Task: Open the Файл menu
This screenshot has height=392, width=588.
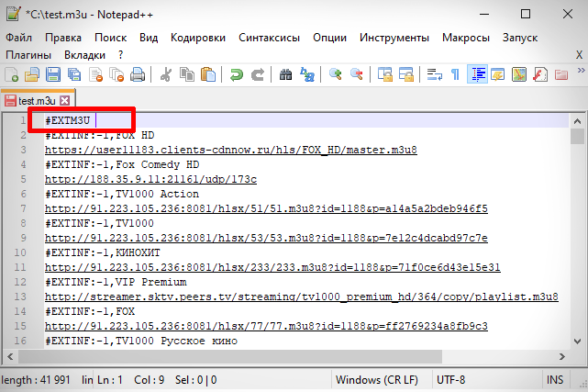Action: (18, 38)
